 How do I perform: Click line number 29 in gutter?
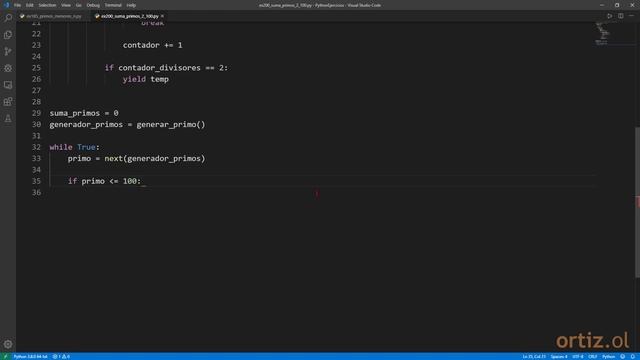(36, 113)
